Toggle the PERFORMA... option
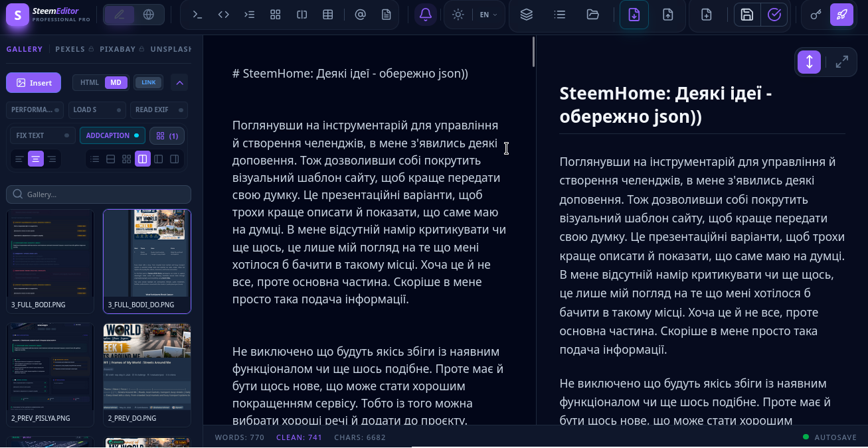The image size is (868, 448). point(35,110)
